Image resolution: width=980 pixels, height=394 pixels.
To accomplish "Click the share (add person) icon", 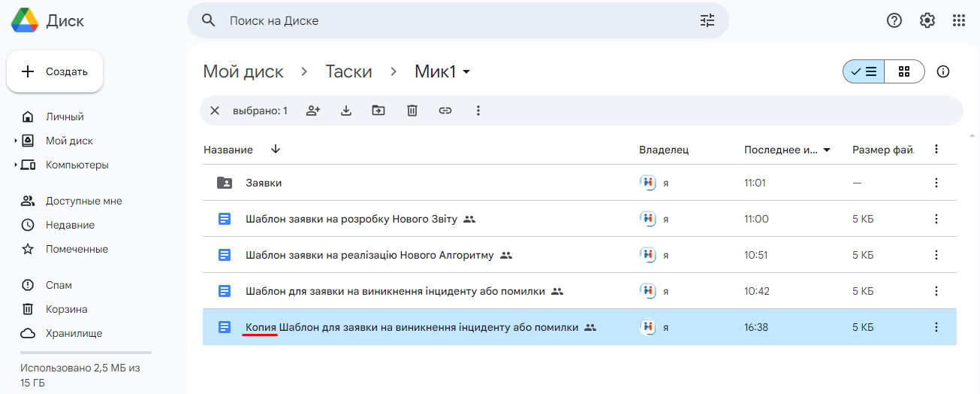I will coord(313,111).
